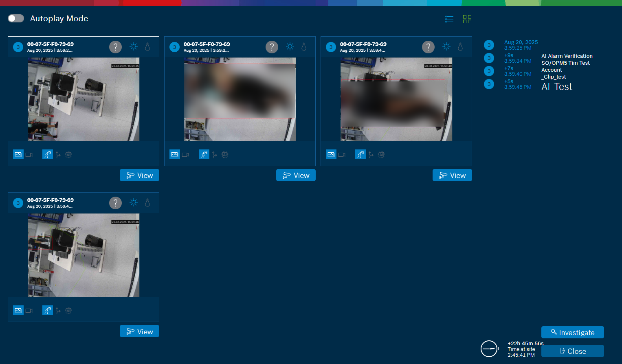Select snapshot image icon on first alarm card
The height and width of the screenshot is (364, 622).
coord(18,155)
